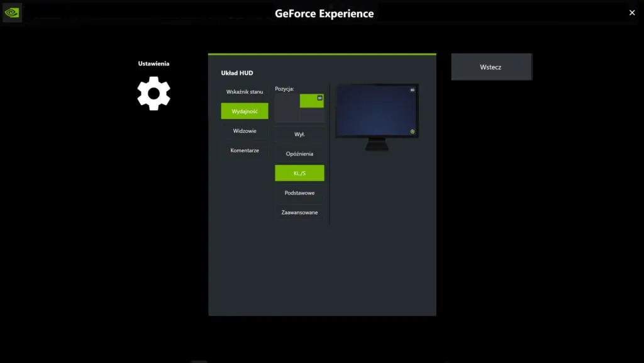Viewport: 644px width, 363px height.
Task: Select the Opóźnienia option
Action: coord(299,154)
